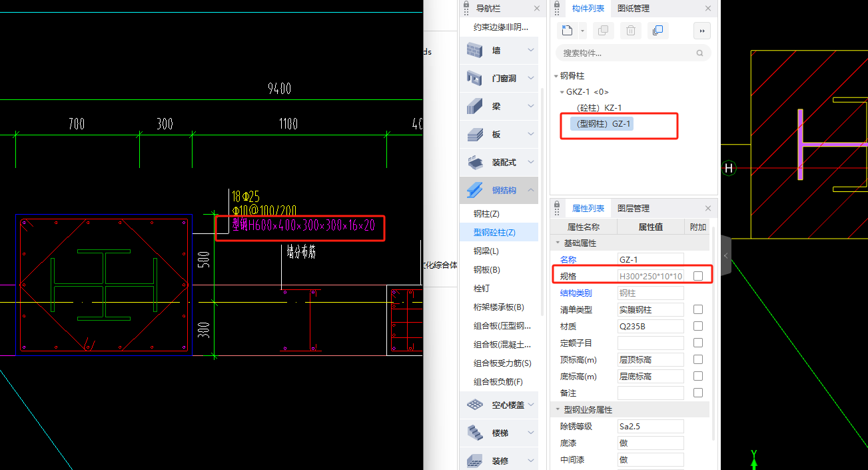Click the copy component icon

[x=603, y=31]
